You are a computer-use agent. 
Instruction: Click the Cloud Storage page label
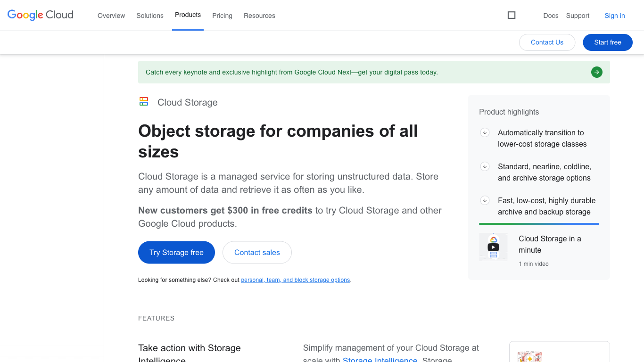(188, 102)
